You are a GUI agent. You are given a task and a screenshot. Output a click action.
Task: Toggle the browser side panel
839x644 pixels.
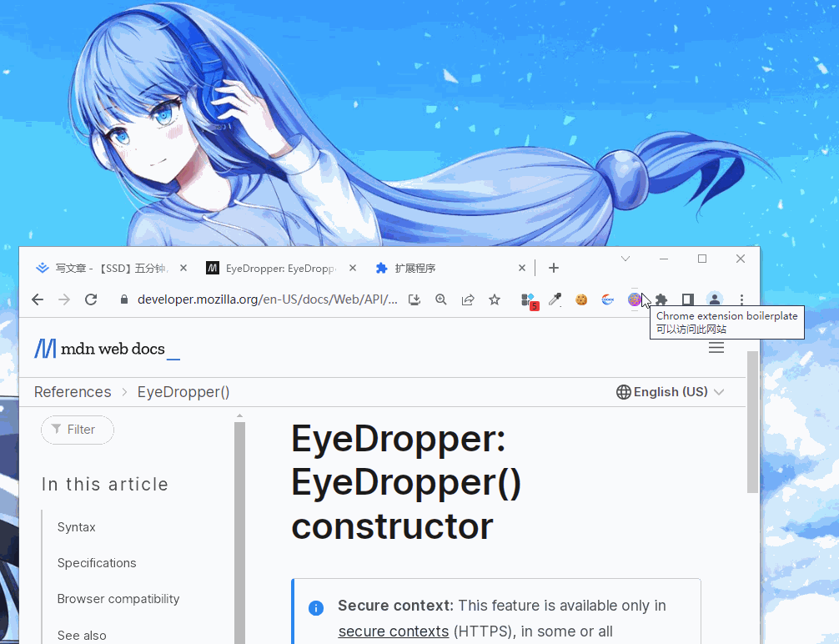click(688, 299)
